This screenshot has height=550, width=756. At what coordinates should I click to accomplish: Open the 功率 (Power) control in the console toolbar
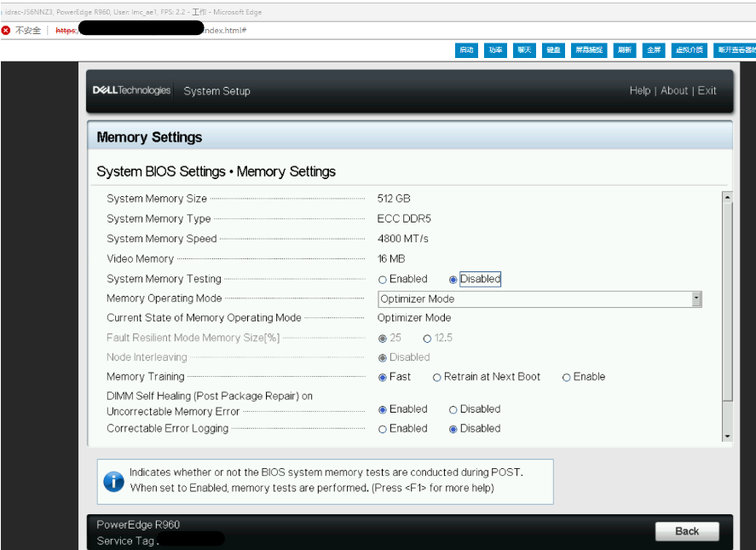[x=495, y=50]
